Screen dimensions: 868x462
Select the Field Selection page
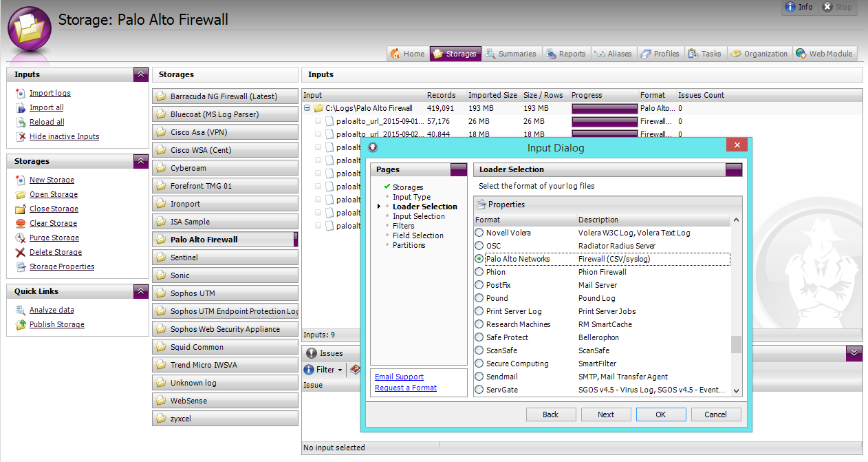point(418,235)
